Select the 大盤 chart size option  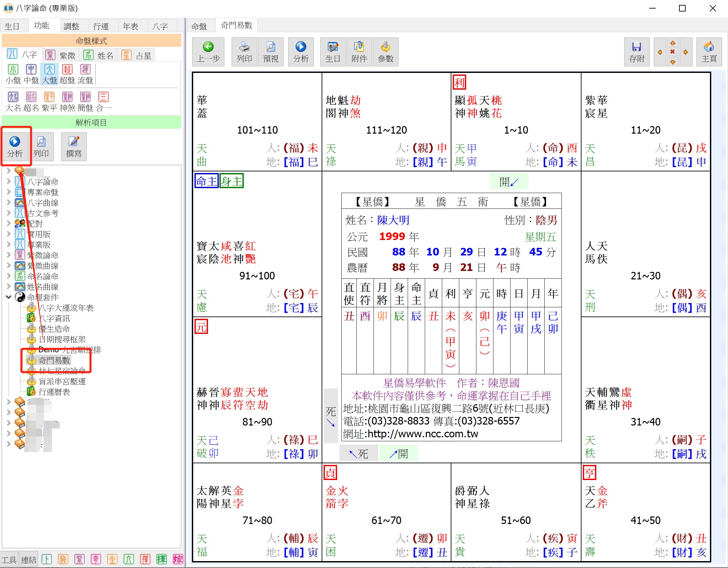49,74
